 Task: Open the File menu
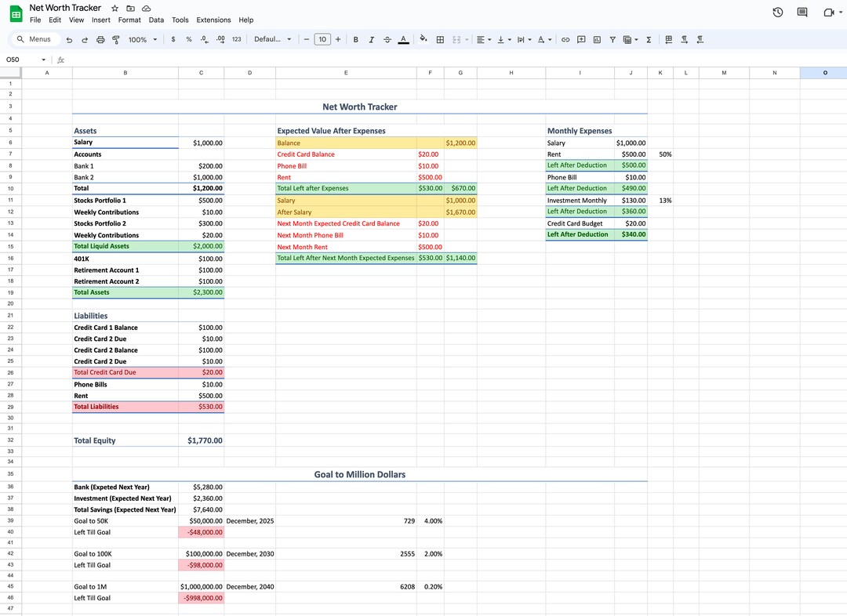(x=35, y=20)
